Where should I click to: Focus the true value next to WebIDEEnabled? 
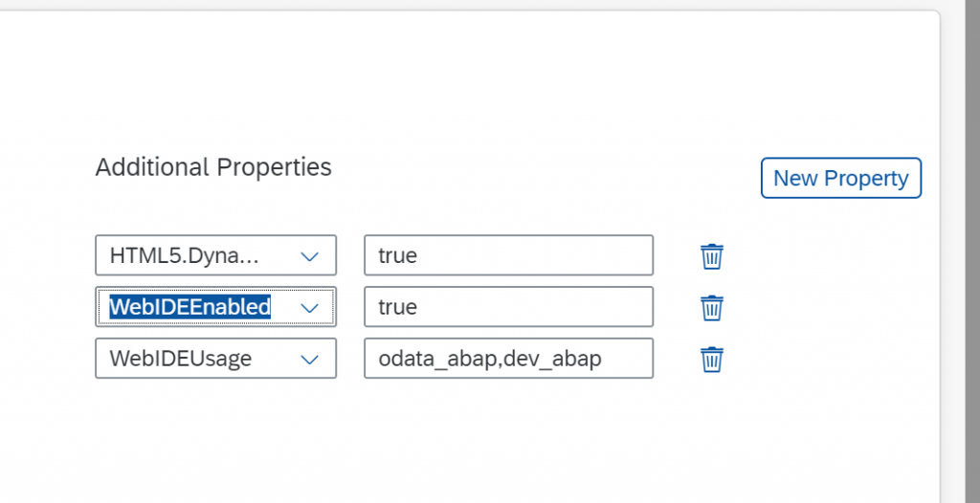[509, 307]
